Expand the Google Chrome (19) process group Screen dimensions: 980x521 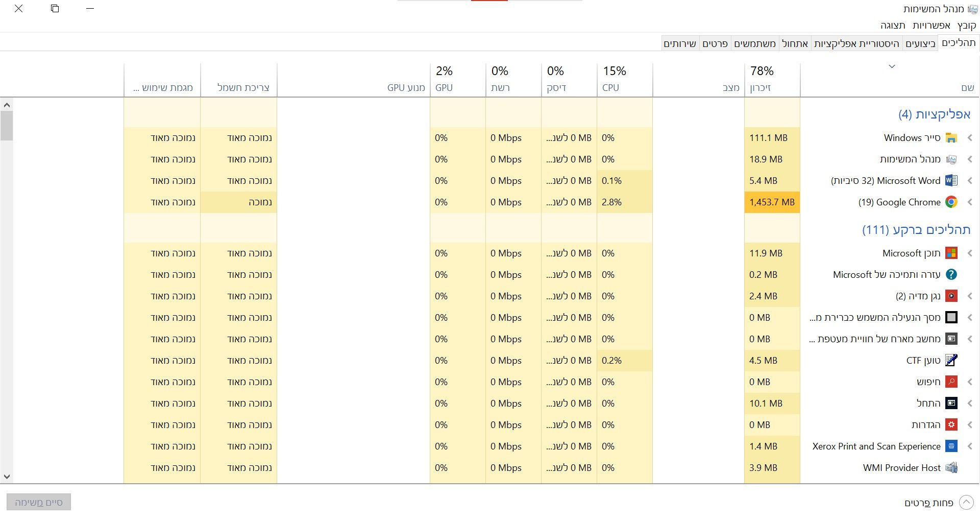point(970,202)
